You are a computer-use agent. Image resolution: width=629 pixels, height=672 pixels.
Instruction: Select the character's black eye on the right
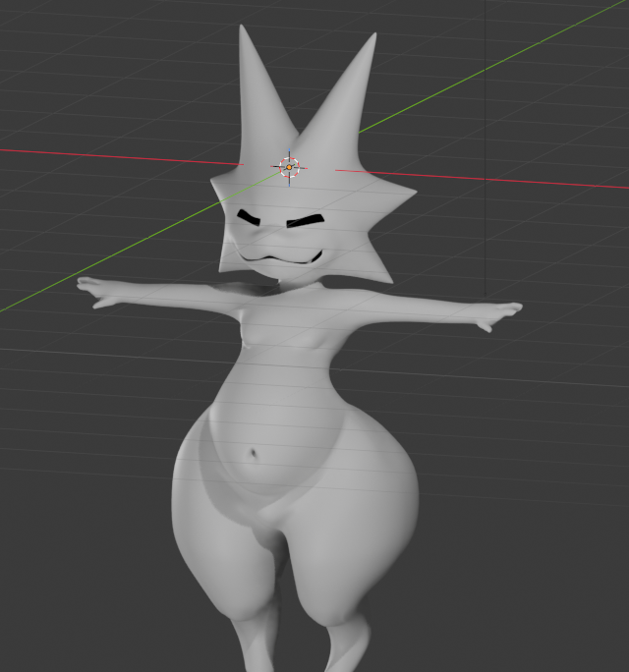click(x=305, y=221)
